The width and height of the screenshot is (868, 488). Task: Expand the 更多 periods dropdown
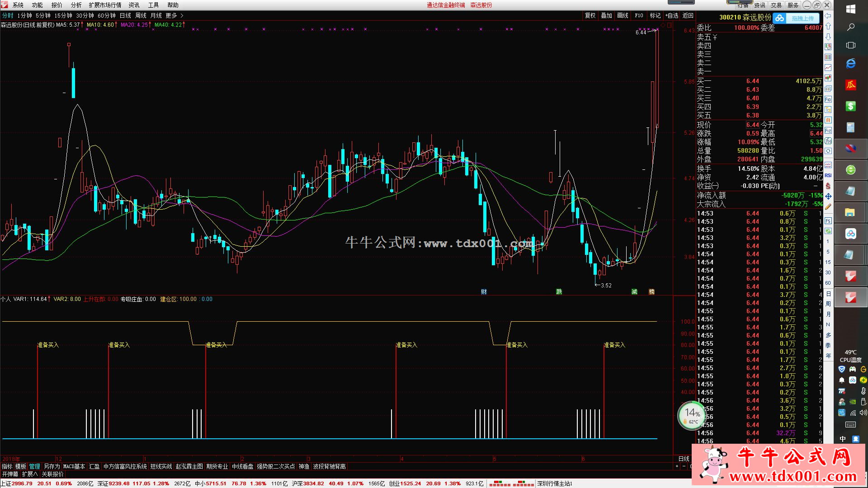tap(175, 15)
